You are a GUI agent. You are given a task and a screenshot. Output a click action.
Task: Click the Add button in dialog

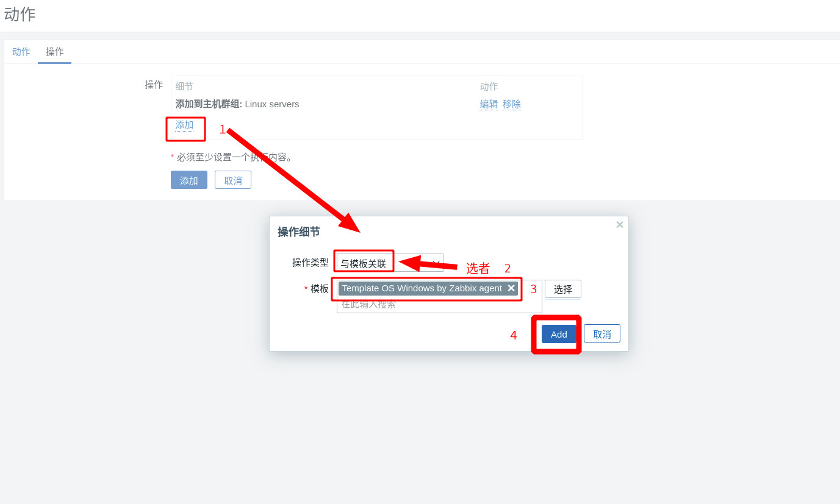coord(559,334)
